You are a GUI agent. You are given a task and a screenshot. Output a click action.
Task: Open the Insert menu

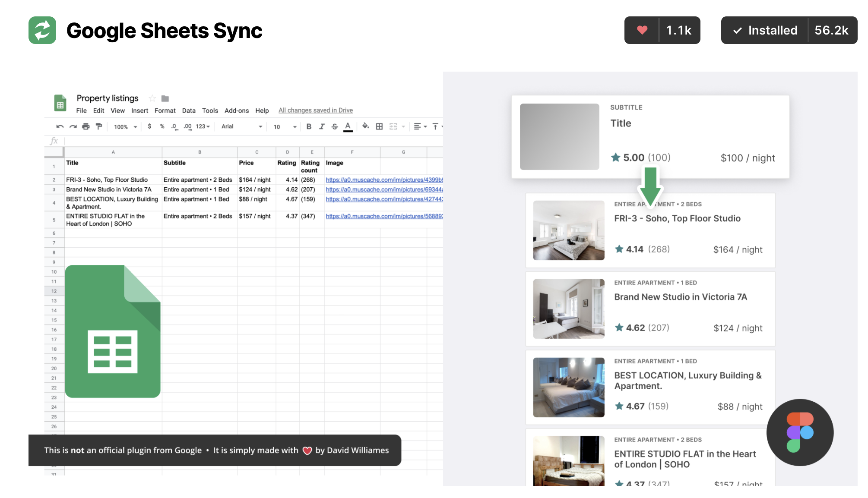(x=139, y=110)
